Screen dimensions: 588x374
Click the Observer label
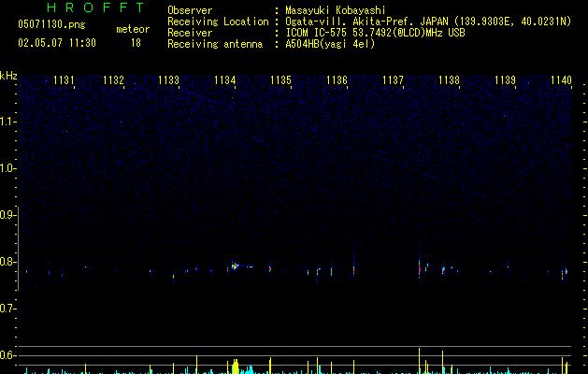190,10
